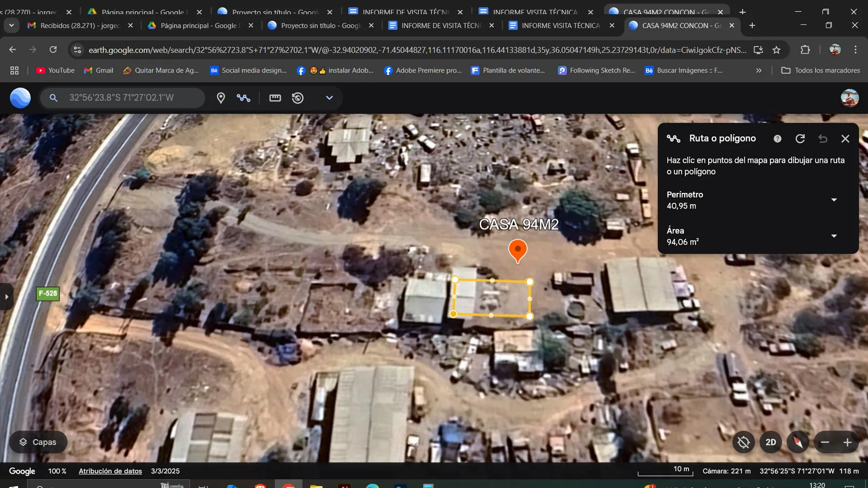Toggle the rotation lock icon near 2D
Viewport: 868px width, 488px height.
coord(744,442)
